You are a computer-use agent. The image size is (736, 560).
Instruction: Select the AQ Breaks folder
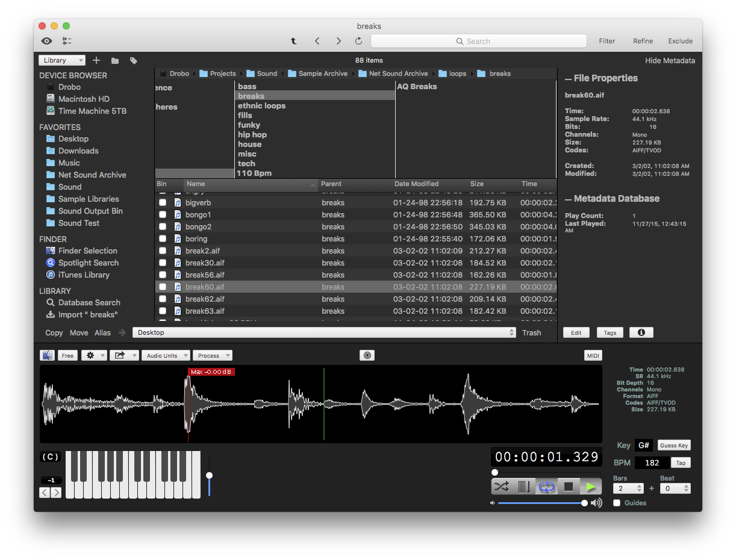(417, 86)
